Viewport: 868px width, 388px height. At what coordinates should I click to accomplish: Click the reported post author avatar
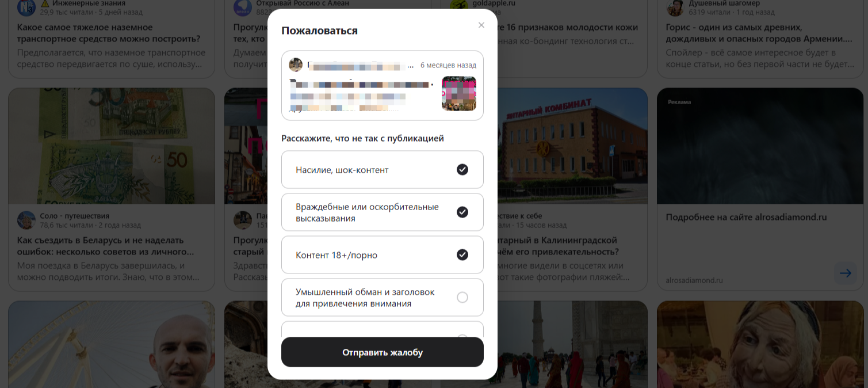click(296, 65)
